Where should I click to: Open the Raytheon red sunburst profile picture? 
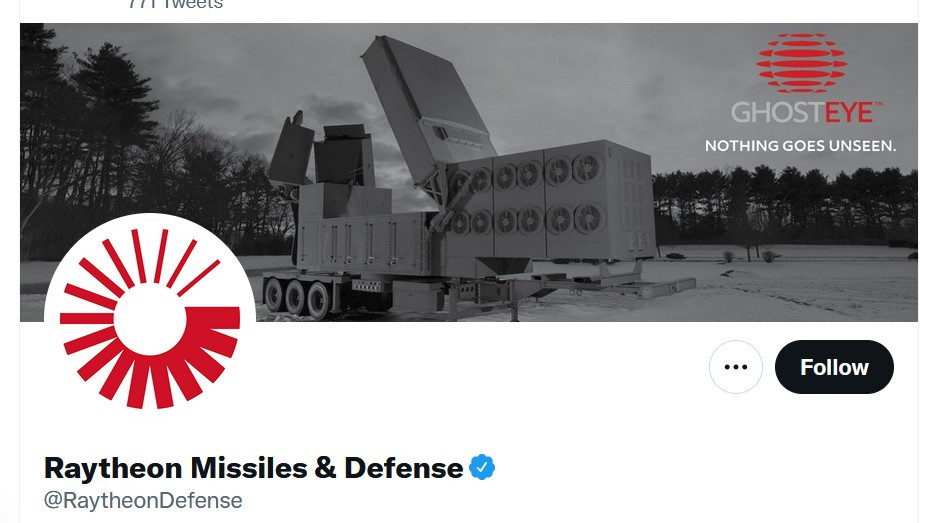[x=150, y=319]
